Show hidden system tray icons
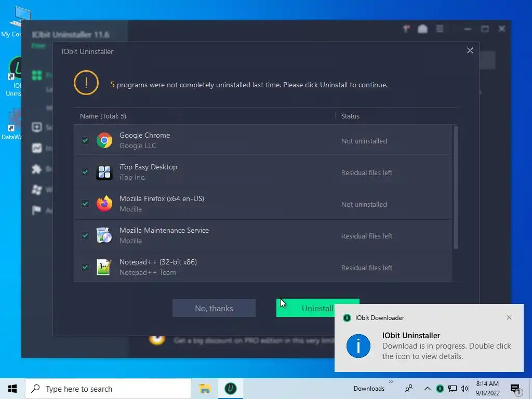 [x=428, y=389]
